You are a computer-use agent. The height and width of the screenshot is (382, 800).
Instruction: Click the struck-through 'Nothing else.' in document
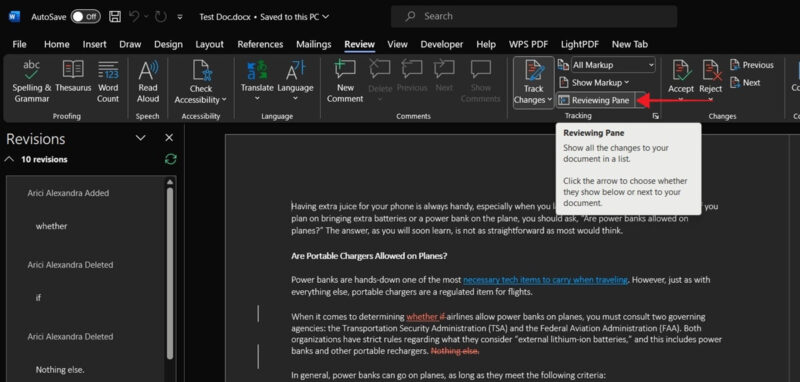455,351
